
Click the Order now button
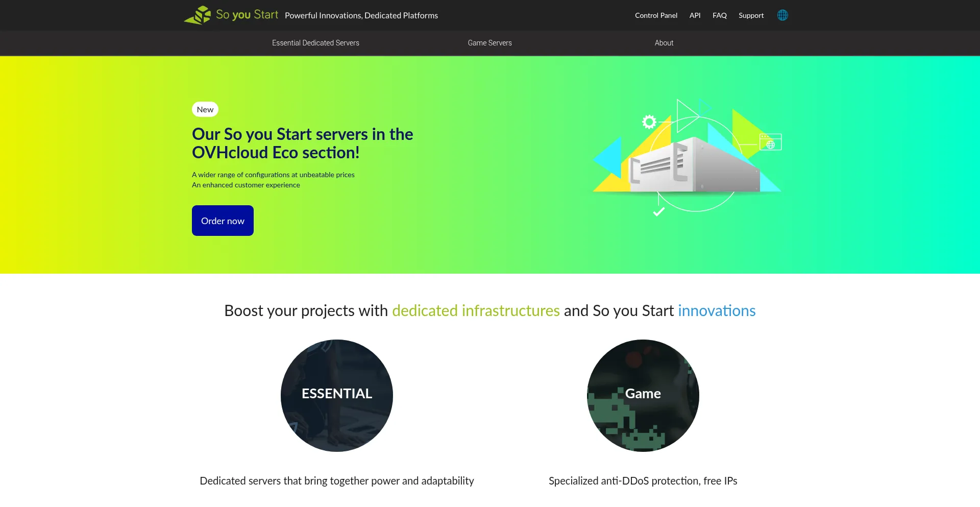[223, 221]
